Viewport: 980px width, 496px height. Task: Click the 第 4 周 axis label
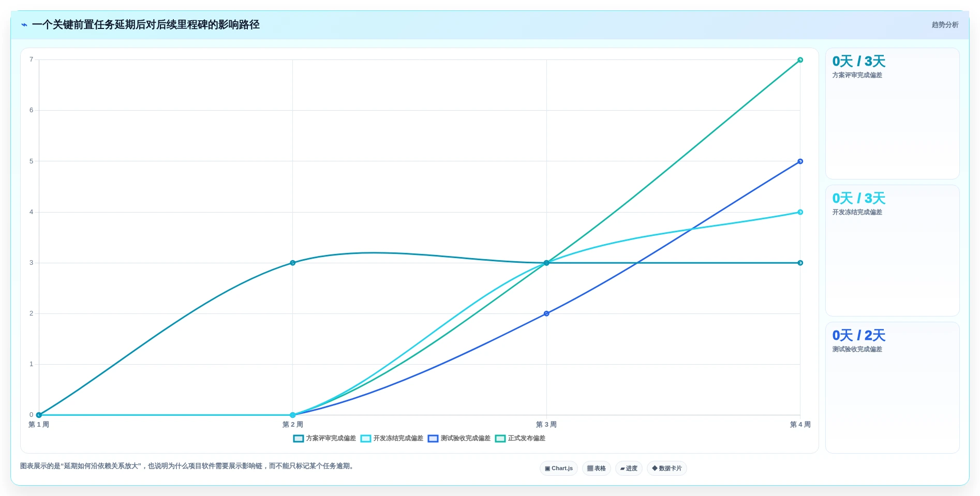click(x=800, y=425)
